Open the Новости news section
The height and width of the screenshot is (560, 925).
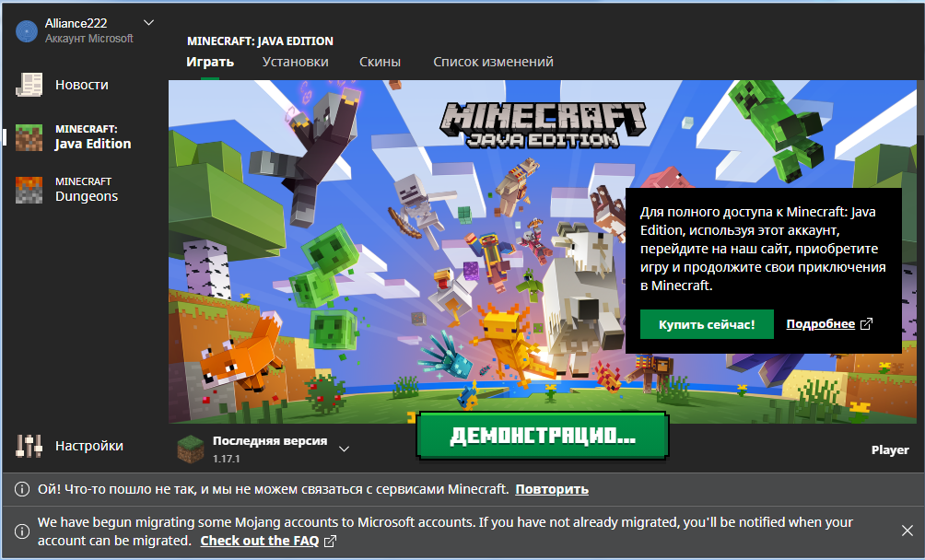(x=62, y=85)
